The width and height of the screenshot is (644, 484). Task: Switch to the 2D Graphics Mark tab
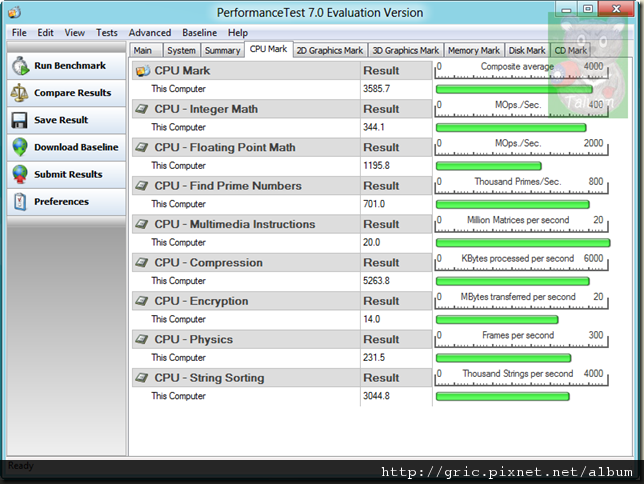pos(330,51)
